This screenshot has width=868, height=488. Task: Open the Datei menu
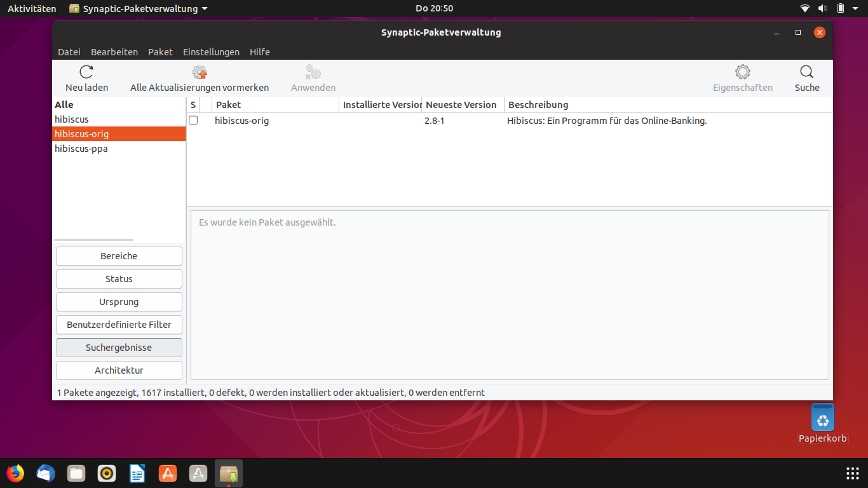tap(69, 52)
